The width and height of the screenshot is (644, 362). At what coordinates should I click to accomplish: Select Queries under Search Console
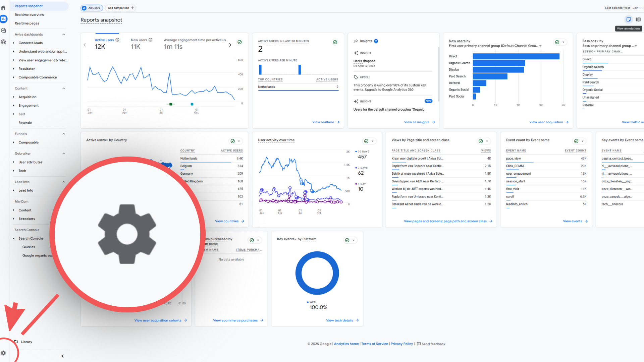coord(29,247)
